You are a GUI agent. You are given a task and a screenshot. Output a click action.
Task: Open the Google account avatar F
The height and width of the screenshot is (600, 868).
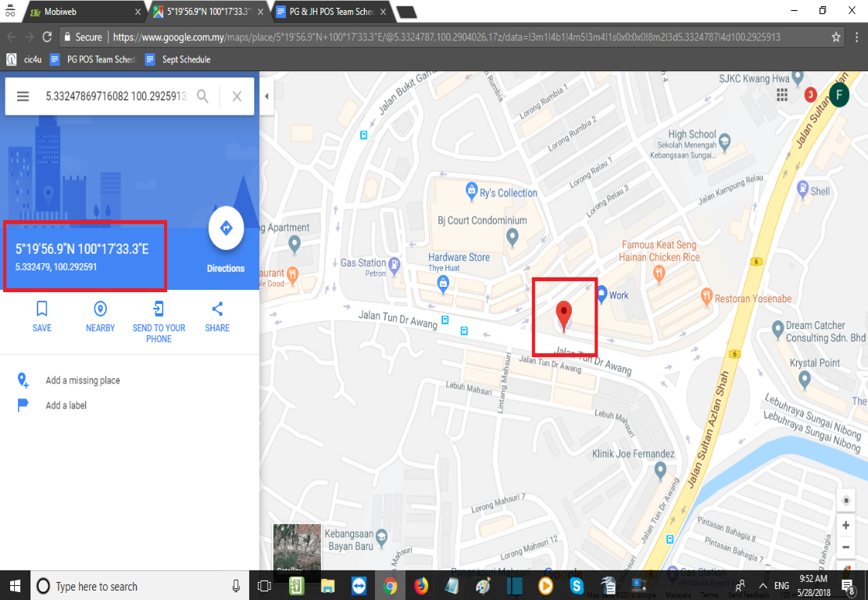click(x=839, y=95)
